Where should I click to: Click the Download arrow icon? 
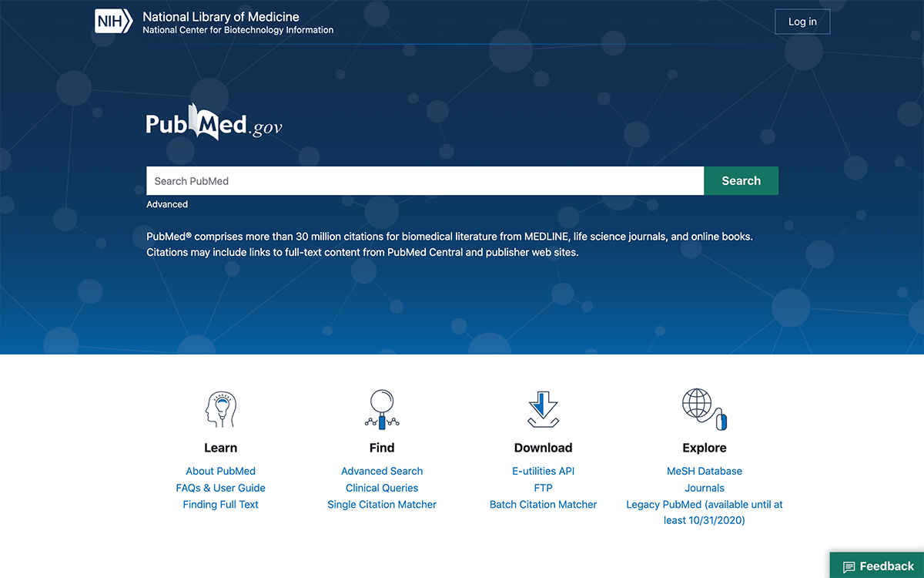pos(543,409)
